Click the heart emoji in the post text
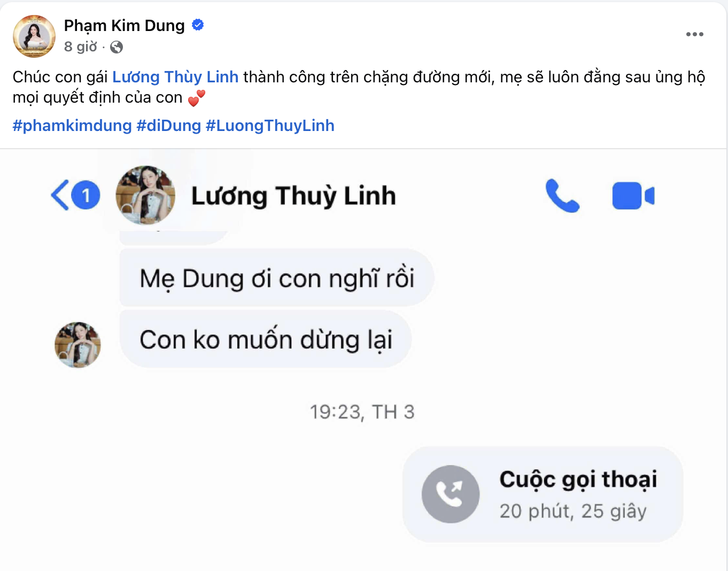Screen dimensions: 728x571 pyautogui.click(x=196, y=97)
